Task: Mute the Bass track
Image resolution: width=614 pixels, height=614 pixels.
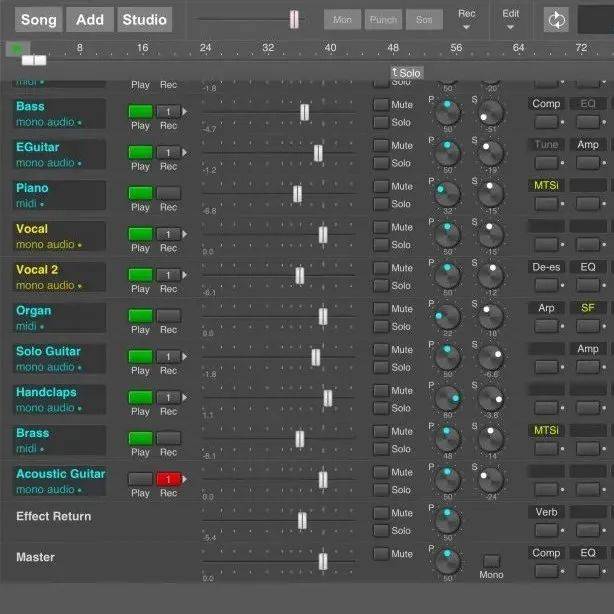Action: (x=381, y=105)
